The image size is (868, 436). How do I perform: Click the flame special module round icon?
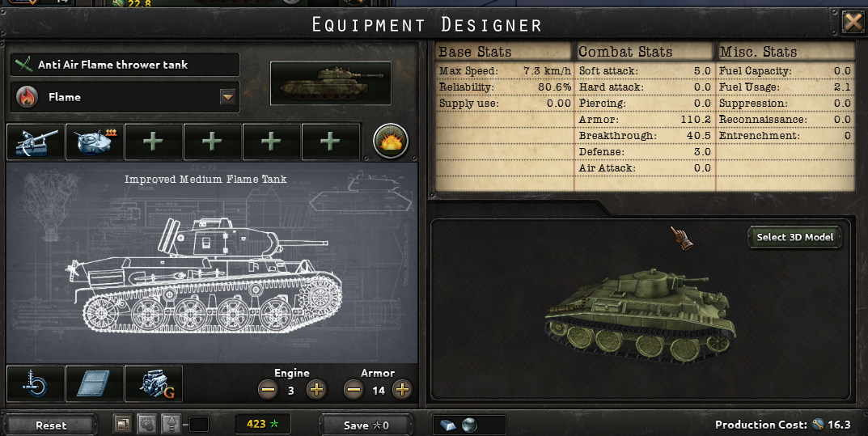[x=391, y=141]
